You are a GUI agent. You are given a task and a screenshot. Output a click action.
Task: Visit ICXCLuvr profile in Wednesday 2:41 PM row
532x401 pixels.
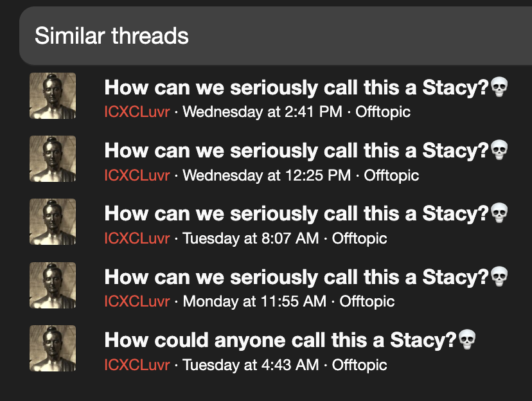click(x=137, y=112)
